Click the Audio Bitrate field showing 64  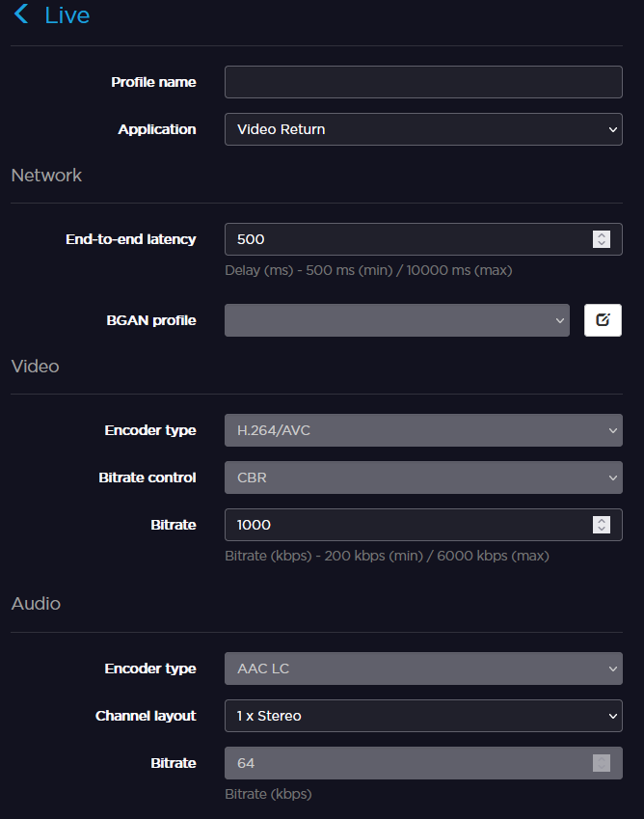point(405,763)
